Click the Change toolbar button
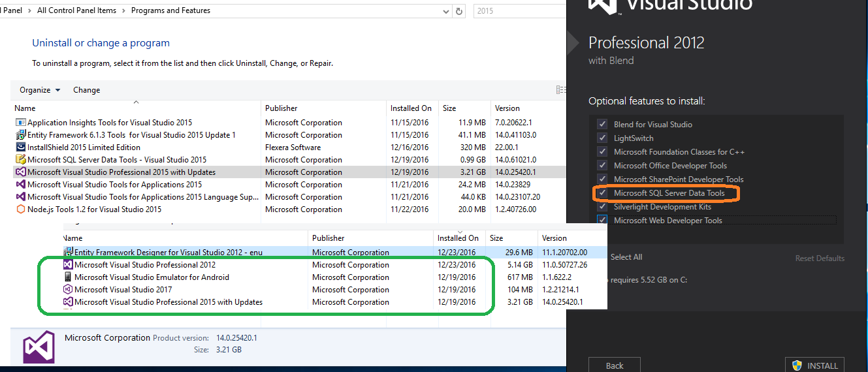The width and height of the screenshot is (868, 372). tap(87, 90)
